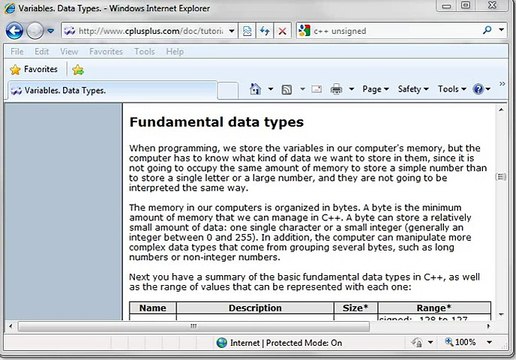Minimize the Internet Explorer window
The image size is (516, 360).
click(447, 6)
